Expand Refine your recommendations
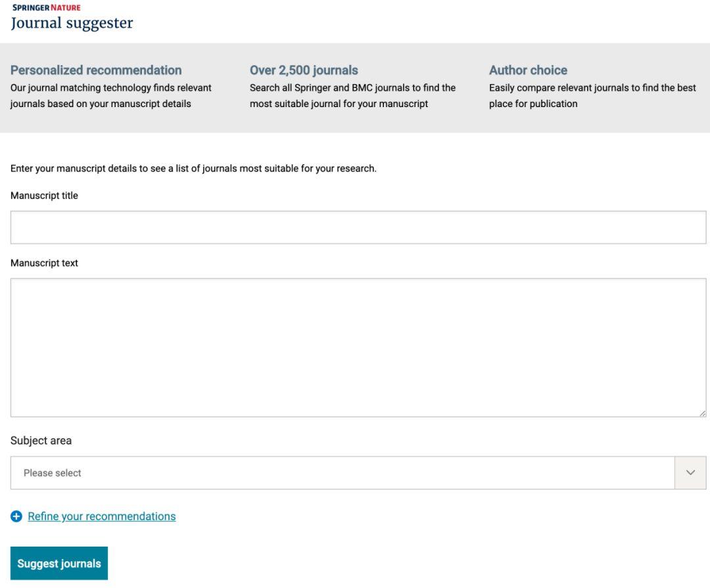 tap(101, 516)
